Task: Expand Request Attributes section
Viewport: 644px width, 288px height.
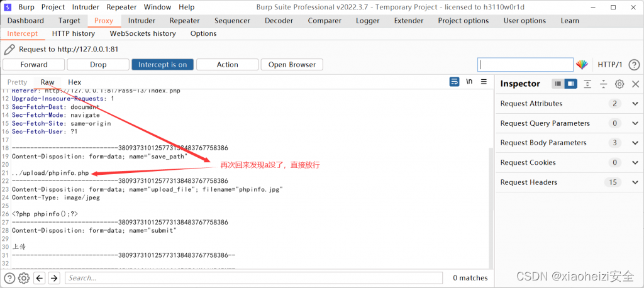Action: [635, 104]
